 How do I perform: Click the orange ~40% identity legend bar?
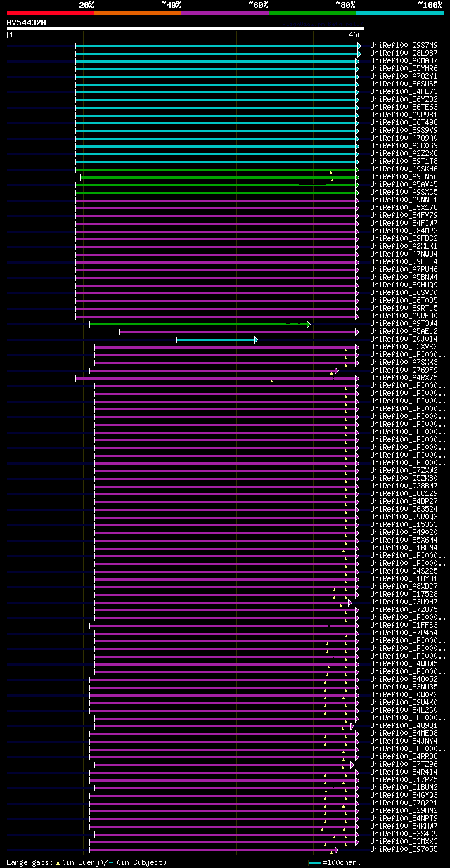(137, 13)
